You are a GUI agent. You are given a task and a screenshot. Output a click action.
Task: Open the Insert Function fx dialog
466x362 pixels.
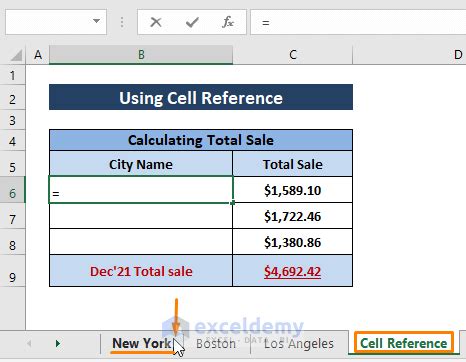[228, 22]
